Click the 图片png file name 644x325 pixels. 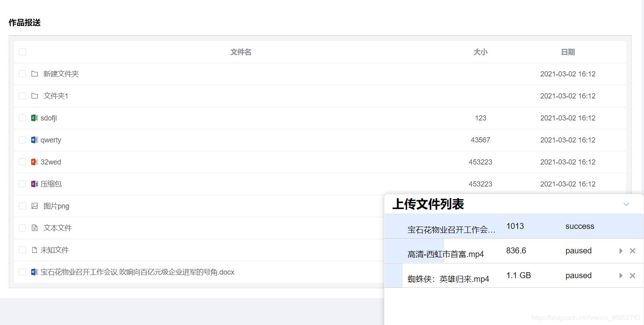(x=56, y=206)
